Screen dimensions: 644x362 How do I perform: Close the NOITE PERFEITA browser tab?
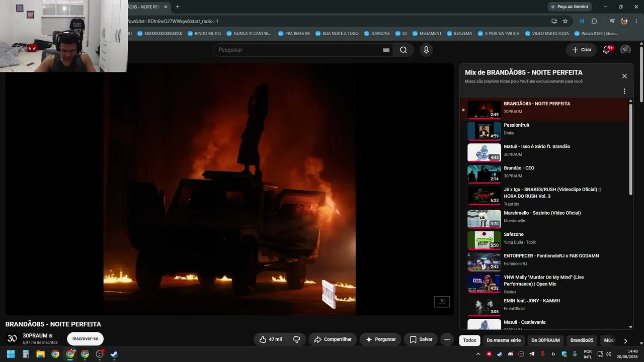coord(166,7)
